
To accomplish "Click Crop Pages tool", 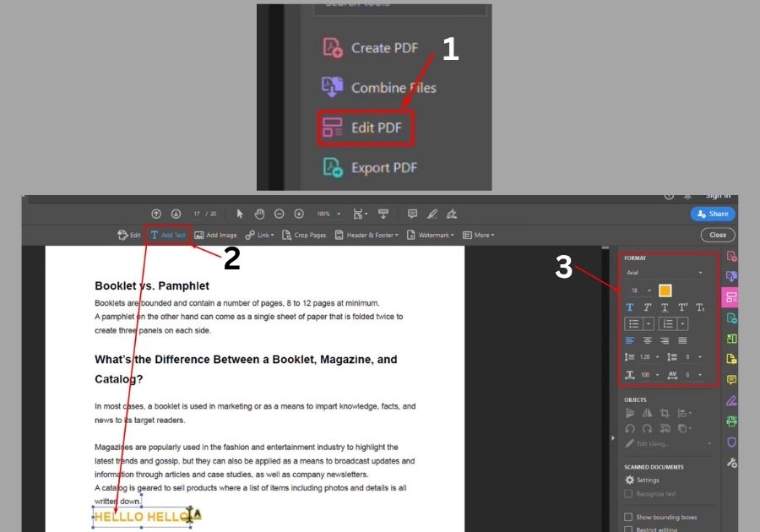I will pyautogui.click(x=304, y=235).
